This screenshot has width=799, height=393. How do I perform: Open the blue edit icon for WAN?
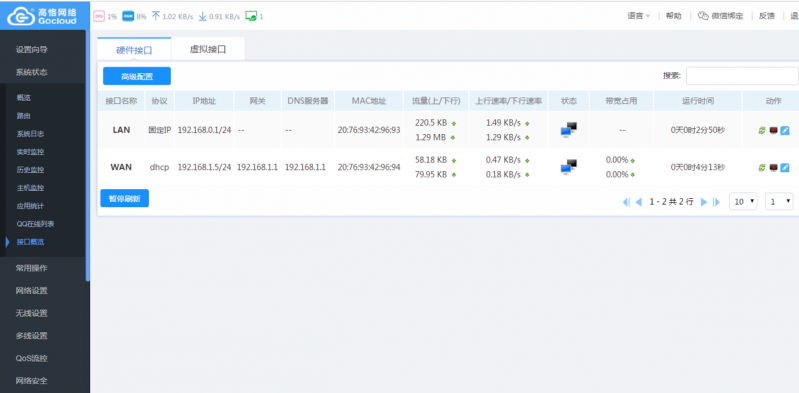[785, 167]
